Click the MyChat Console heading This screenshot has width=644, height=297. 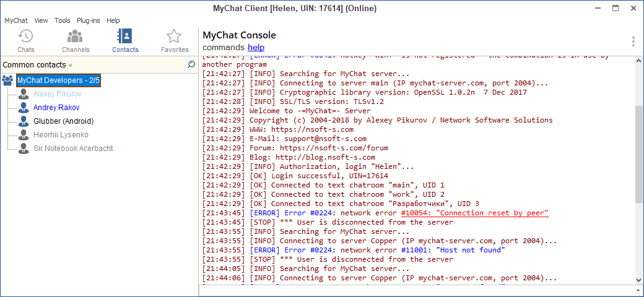240,35
